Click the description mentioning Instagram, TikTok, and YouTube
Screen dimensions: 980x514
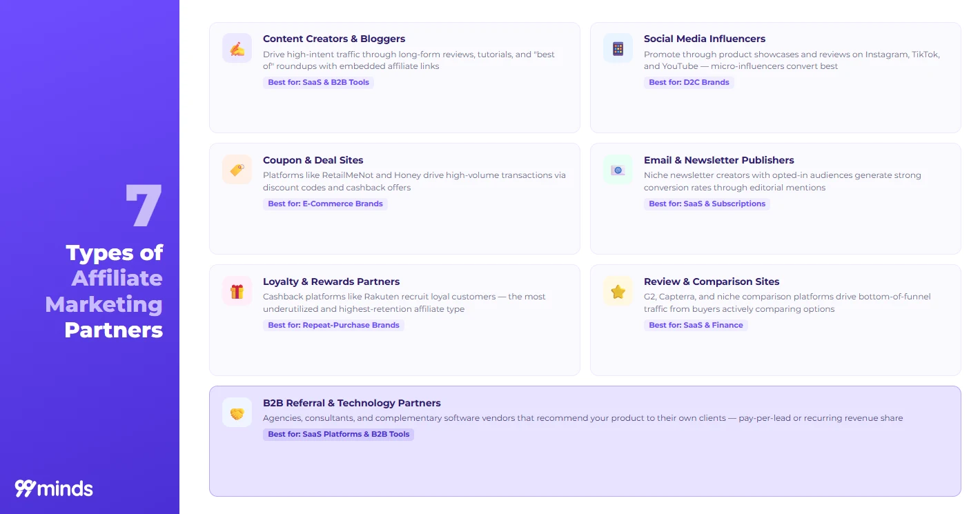coord(792,61)
